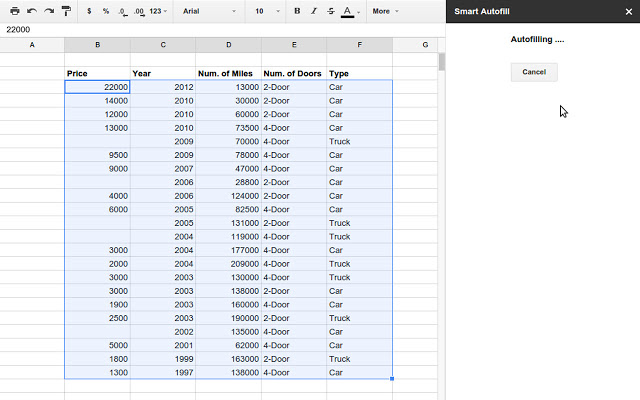Open the text color picker
The image size is (640, 400).
click(x=350, y=11)
